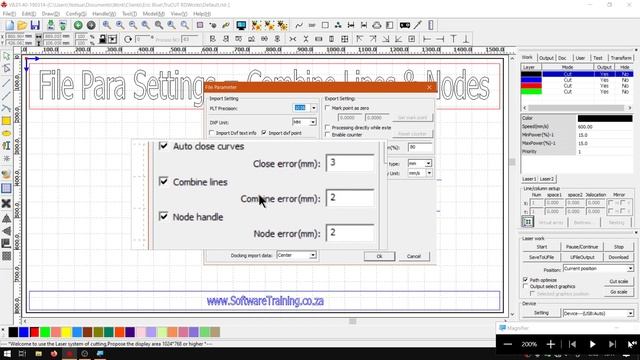The image size is (640, 360).
Task: Open the Position dropdown in Laser work
Action: coord(630,269)
